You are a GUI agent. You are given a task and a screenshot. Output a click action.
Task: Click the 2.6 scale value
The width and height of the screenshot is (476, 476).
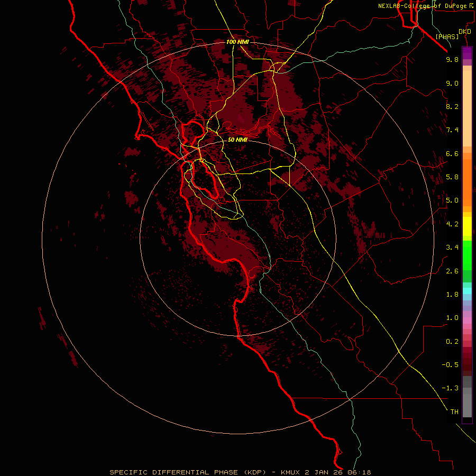[452, 271]
